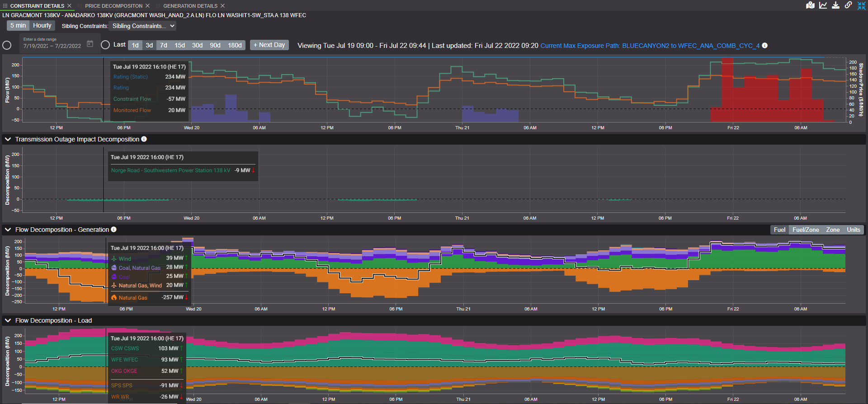Open the date range calendar icon
The image size is (868, 404).
pos(90,44)
